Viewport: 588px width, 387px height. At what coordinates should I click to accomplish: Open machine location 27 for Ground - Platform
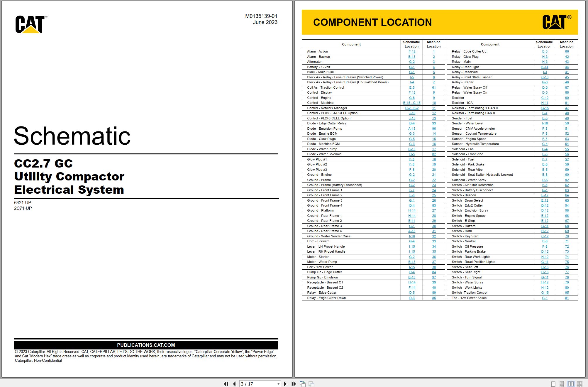pyautogui.click(x=434, y=211)
